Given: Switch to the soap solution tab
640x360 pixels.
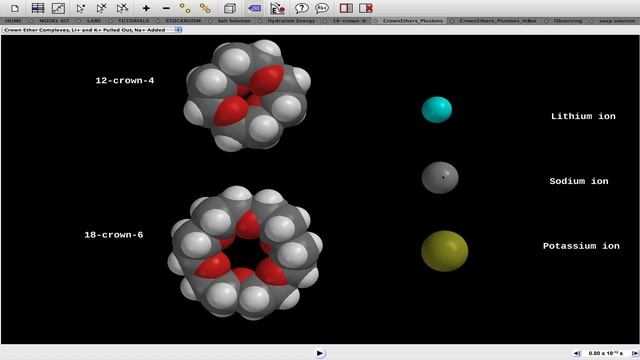Looking at the screenshot, I should tap(617, 20).
